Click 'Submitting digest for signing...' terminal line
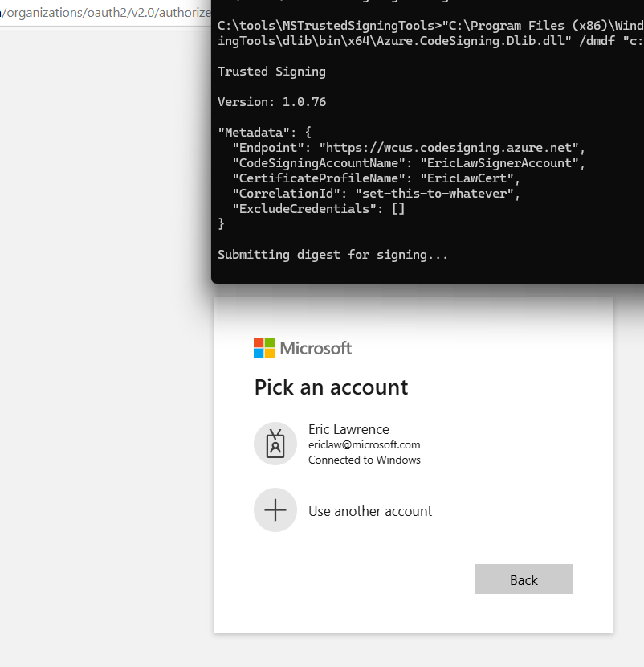 [332, 255]
